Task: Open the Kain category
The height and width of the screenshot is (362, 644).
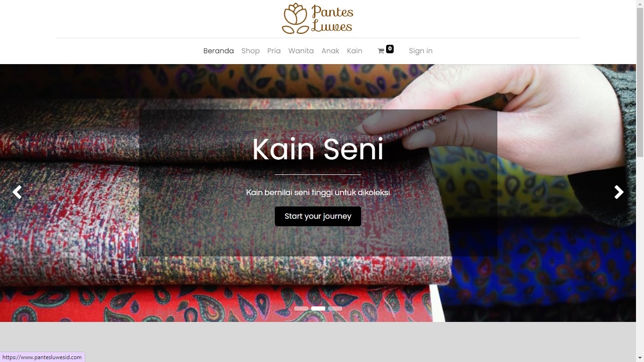Action: point(355,51)
